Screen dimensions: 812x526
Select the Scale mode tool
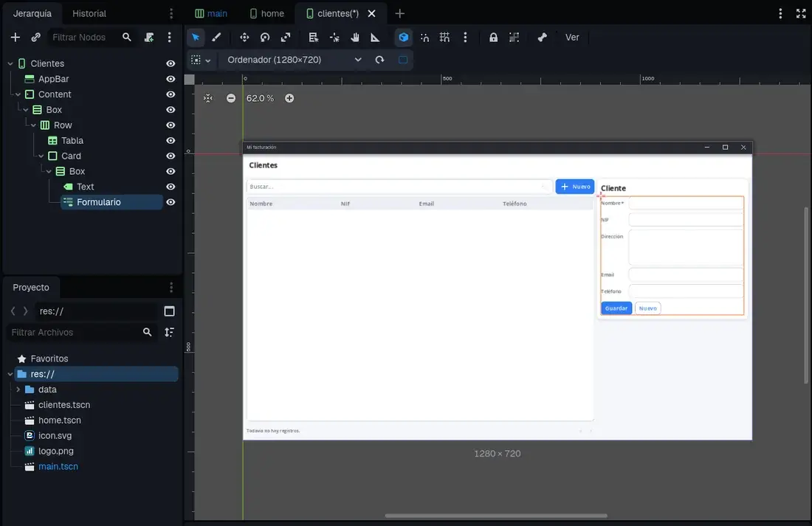pyautogui.click(x=286, y=38)
